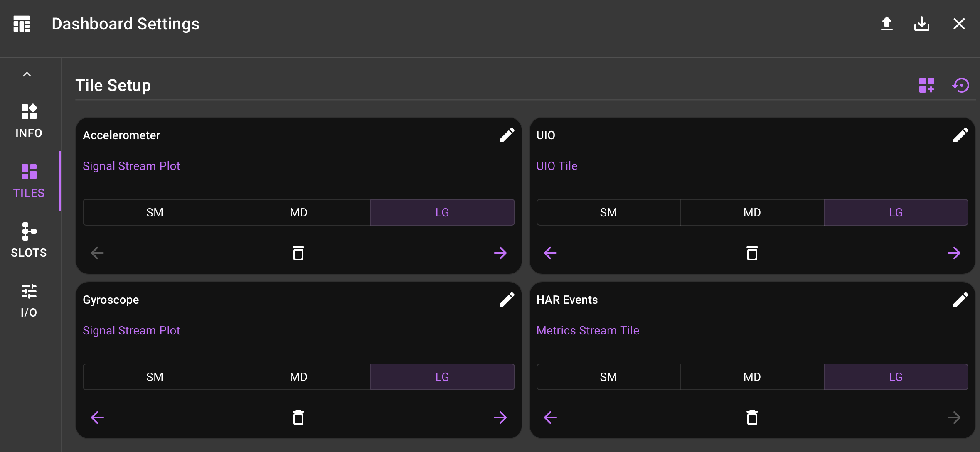Delete the Gyroscope tile
This screenshot has height=452, width=980.
[298, 417]
